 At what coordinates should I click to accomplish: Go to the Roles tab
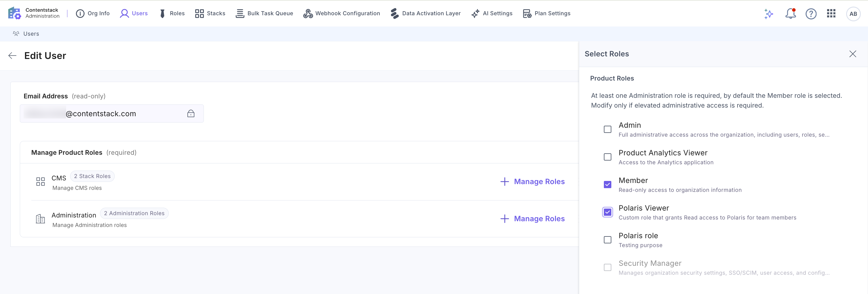click(172, 14)
